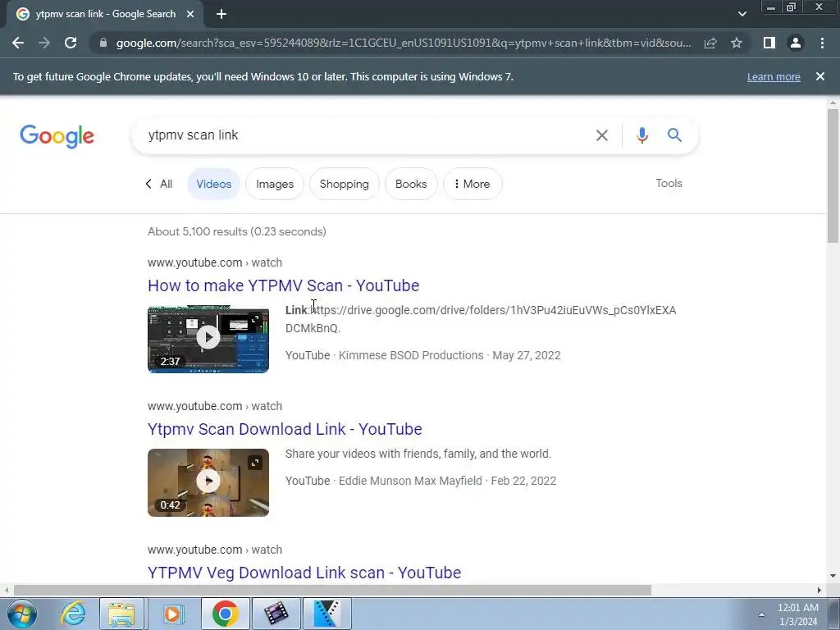840x630 pixels.
Task: Open the taskbar clock showing 12:01 AM
Action: click(798, 614)
